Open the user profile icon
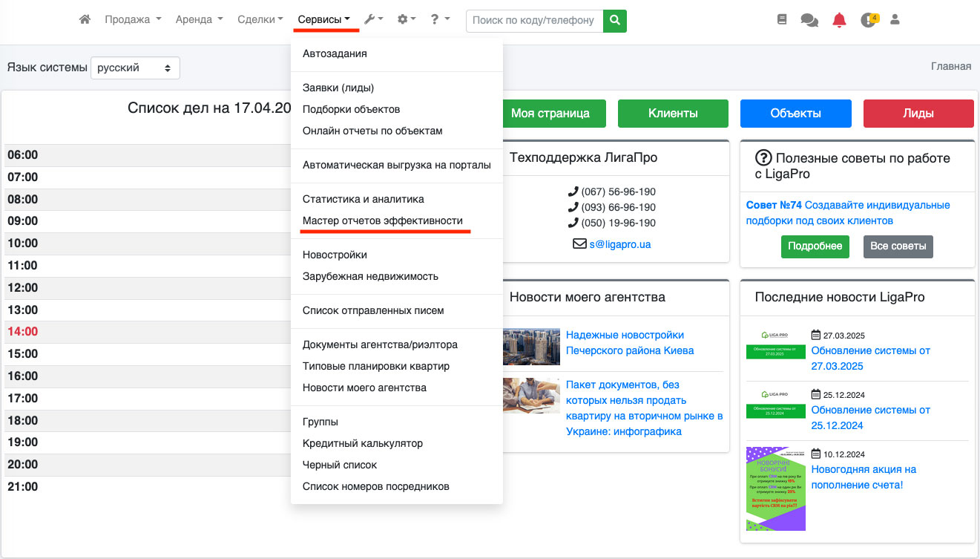 click(895, 20)
